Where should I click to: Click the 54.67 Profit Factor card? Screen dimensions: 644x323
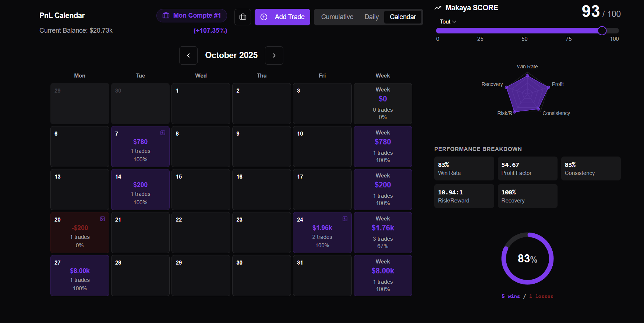tap(527, 169)
